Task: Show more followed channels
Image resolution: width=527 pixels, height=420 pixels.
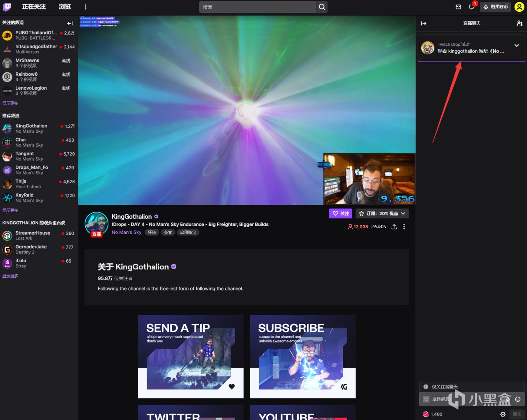Action: tap(10, 103)
